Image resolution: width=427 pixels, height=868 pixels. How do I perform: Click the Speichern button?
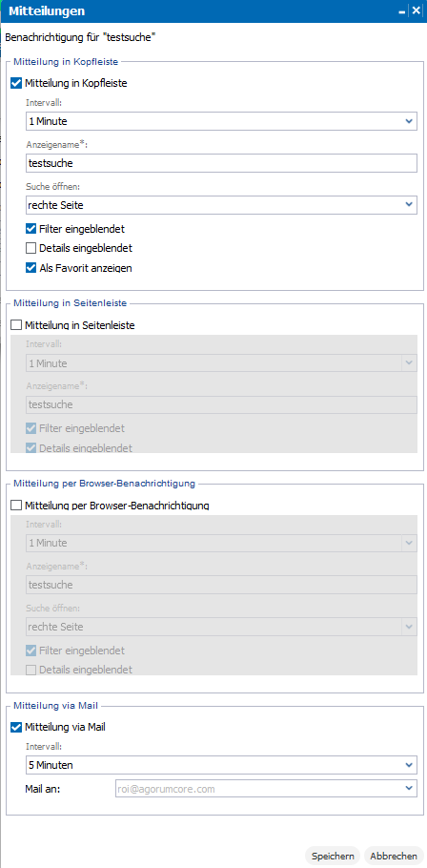[x=333, y=856]
